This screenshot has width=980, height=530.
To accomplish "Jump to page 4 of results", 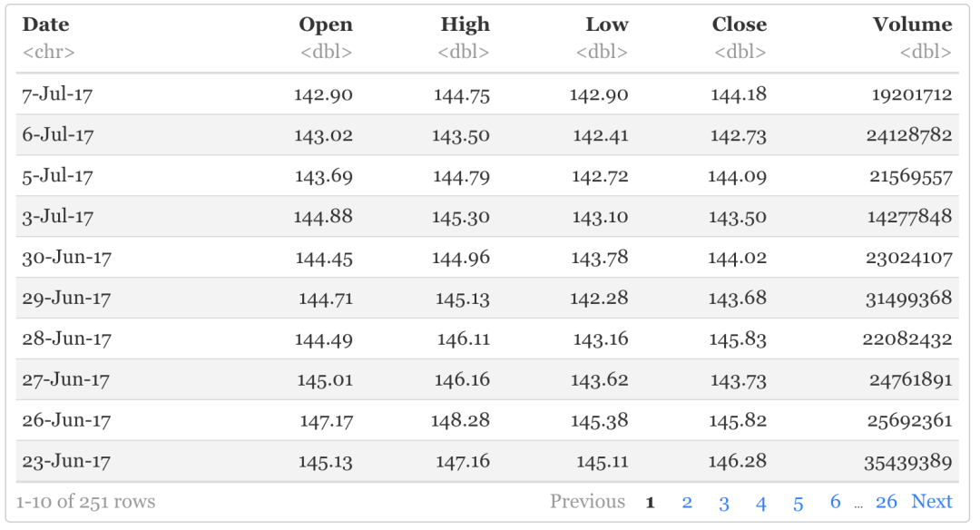I will [760, 502].
